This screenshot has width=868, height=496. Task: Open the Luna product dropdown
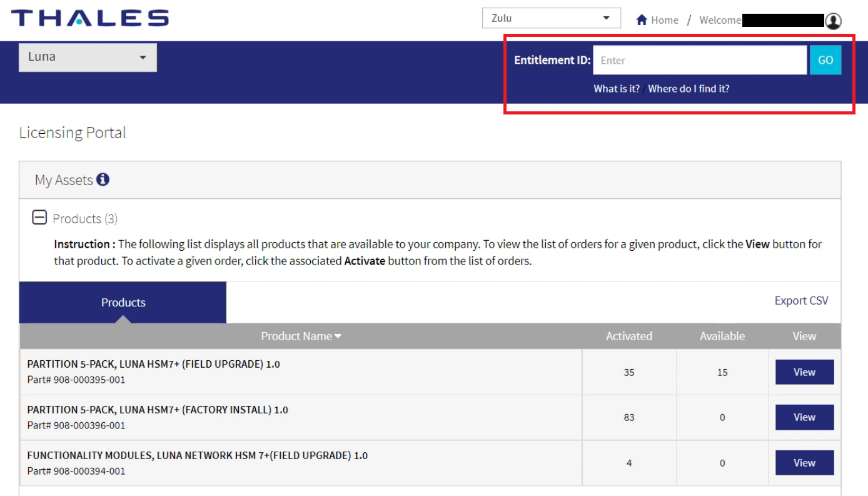[x=88, y=57]
